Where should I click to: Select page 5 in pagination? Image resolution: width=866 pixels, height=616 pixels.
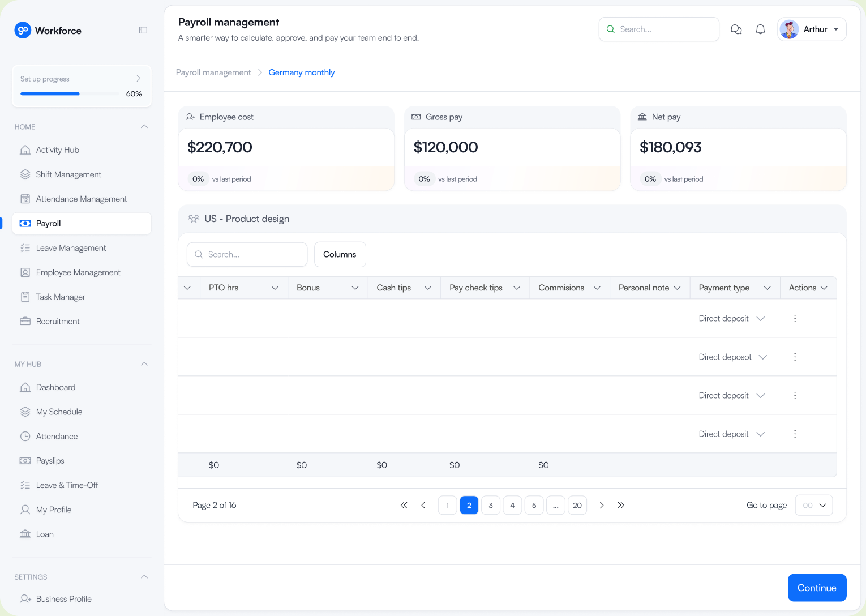coord(534,505)
